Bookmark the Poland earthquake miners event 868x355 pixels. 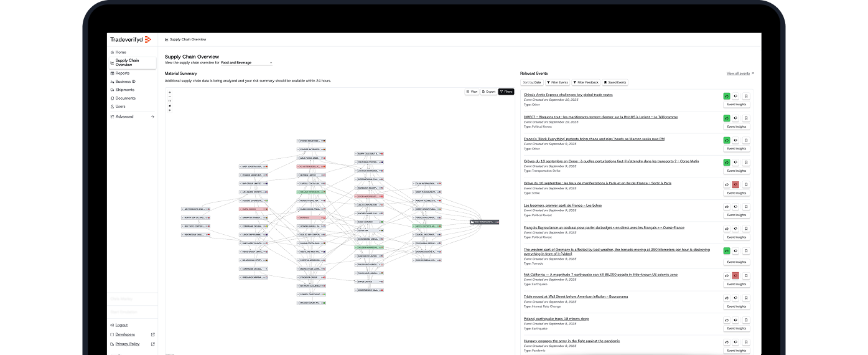tap(746, 319)
